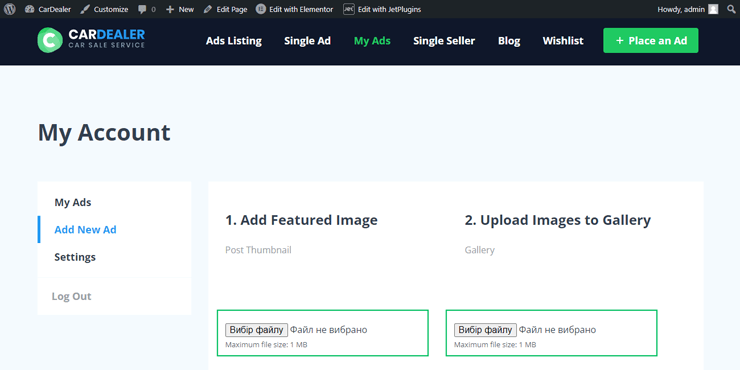740x370 pixels.
Task: Open Settings in the account sidebar
Action: tap(75, 257)
